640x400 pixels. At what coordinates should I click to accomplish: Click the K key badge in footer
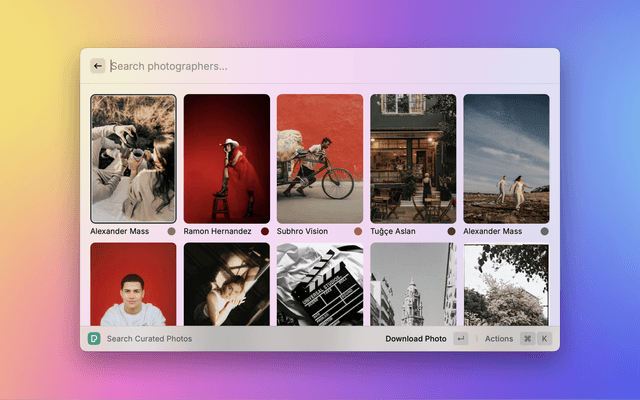[544, 339]
